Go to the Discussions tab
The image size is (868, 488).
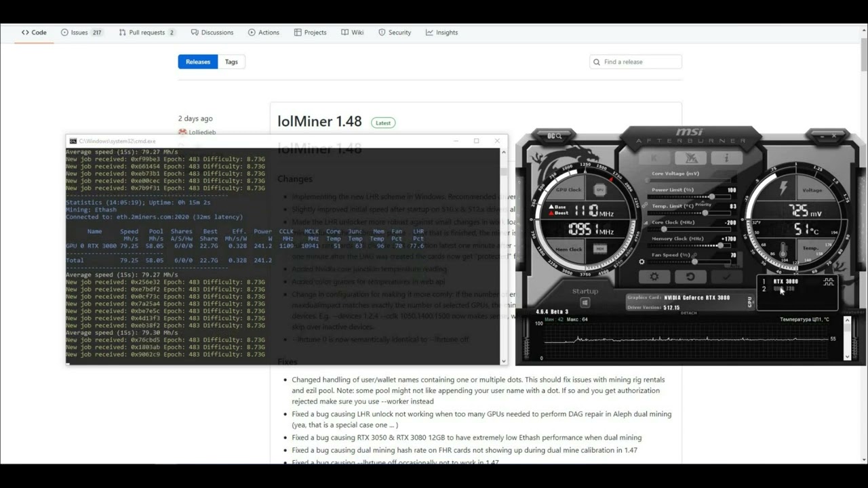pyautogui.click(x=212, y=33)
